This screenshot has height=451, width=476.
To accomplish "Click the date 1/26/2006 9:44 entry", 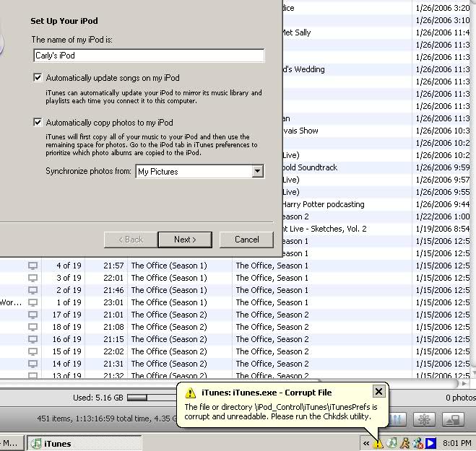I will point(443,204).
